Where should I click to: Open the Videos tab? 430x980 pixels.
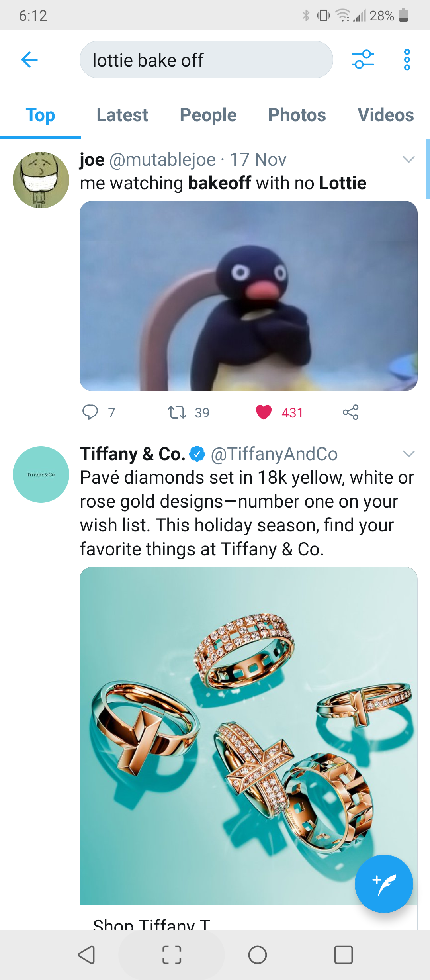[385, 115]
